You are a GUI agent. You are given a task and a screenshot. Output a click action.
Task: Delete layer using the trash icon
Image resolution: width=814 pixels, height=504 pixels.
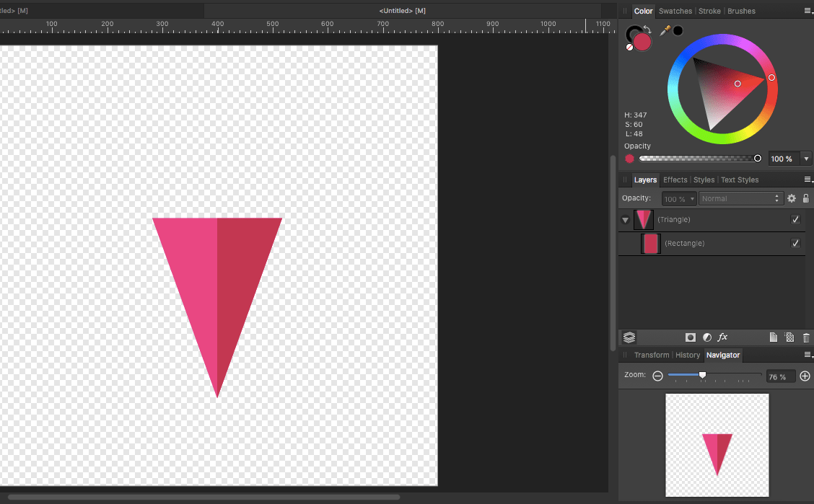pos(806,337)
